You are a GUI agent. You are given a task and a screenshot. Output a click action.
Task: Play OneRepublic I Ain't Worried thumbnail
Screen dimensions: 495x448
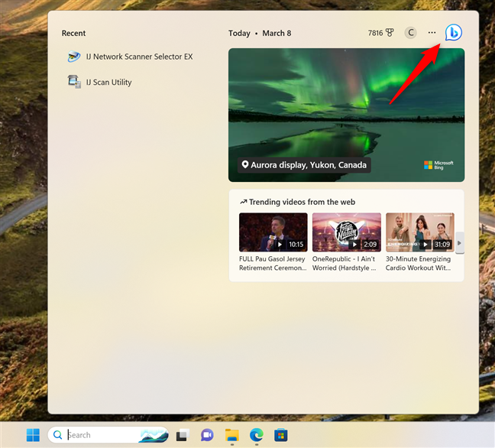[347, 232]
